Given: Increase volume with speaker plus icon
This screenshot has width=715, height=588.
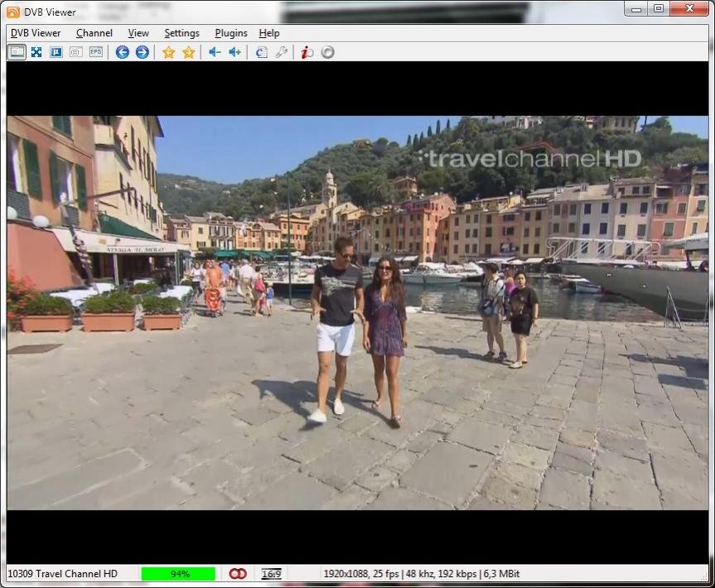Looking at the screenshot, I should [x=234, y=52].
